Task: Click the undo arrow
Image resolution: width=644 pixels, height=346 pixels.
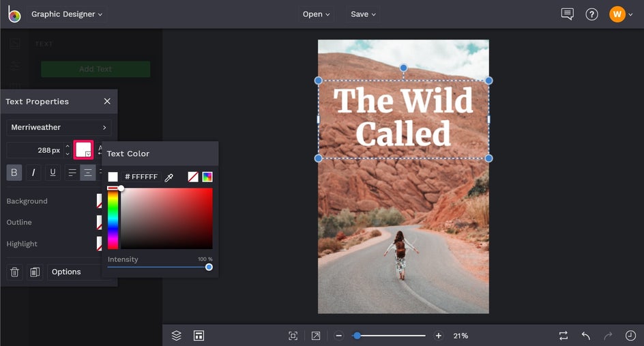Action: coord(585,336)
